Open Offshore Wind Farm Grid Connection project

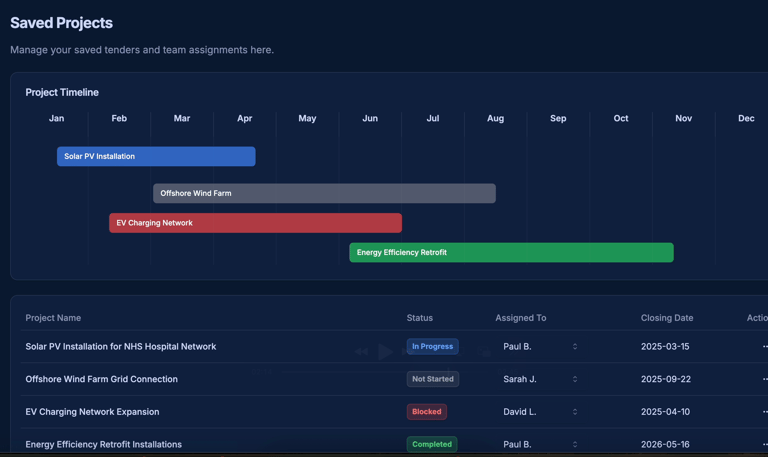point(101,379)
